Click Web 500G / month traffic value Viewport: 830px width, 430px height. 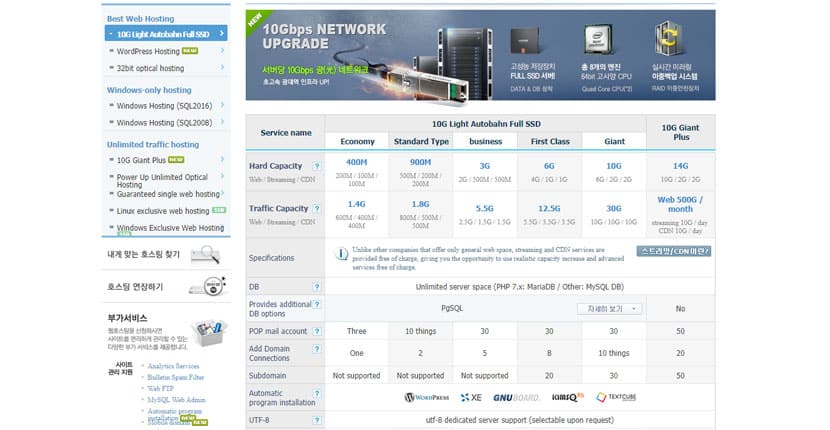[680, 204]
